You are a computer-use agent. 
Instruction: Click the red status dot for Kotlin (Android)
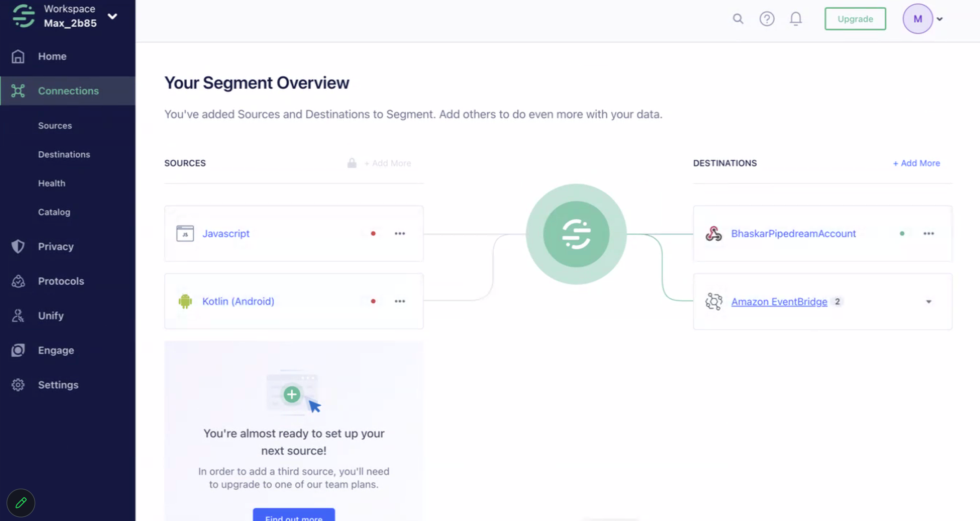click(x=373, y=301)
